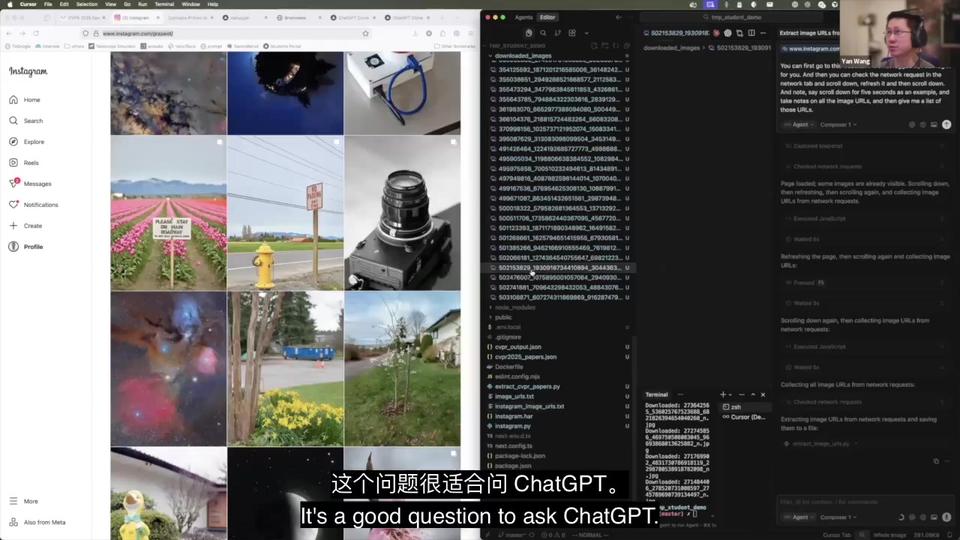Image resolution: width=960 pixels, height=540 pixels.
Task: Open the pink tulip field post thumbnail
Action: point(168,213)
